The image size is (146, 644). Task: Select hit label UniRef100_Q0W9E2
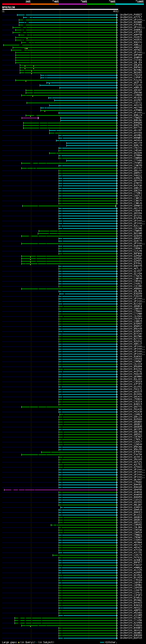tap(131, 30)
